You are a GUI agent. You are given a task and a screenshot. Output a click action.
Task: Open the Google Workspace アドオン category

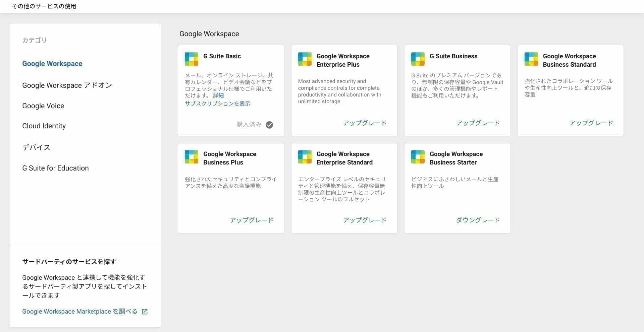[67, 85]
